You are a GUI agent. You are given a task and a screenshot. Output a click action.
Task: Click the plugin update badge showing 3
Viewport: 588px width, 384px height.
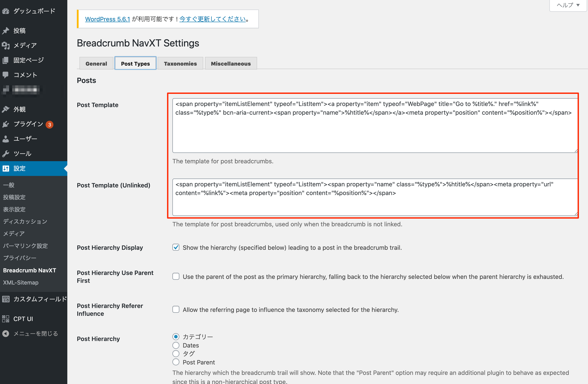[50, 124]
